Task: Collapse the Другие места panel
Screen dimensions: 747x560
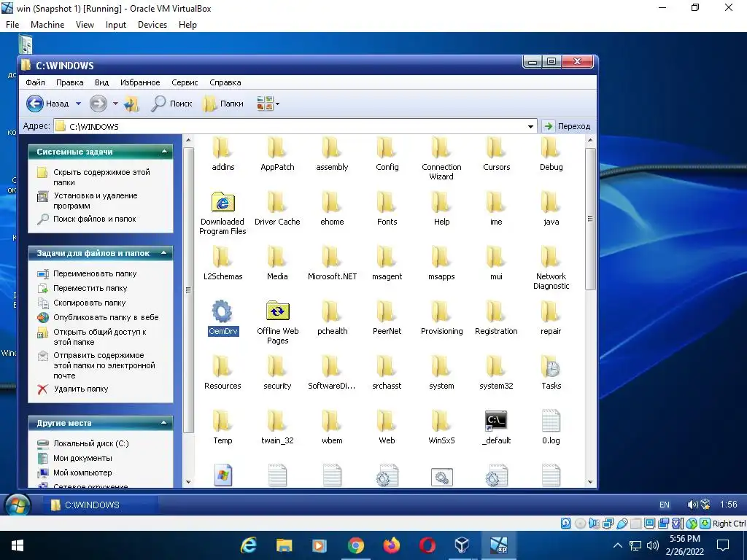Action: point(164,423)
